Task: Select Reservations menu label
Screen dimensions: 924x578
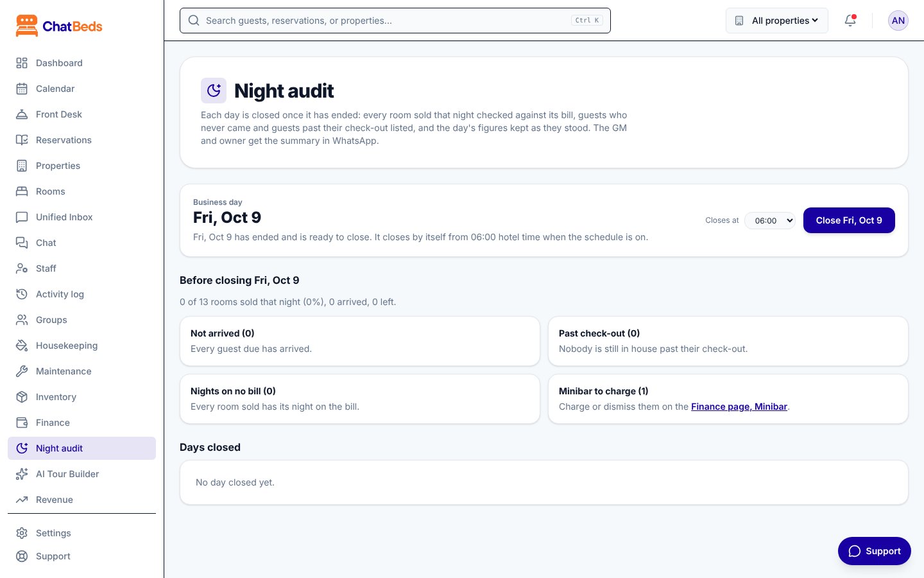Action: pyautogui.click(x=64, y=140)
